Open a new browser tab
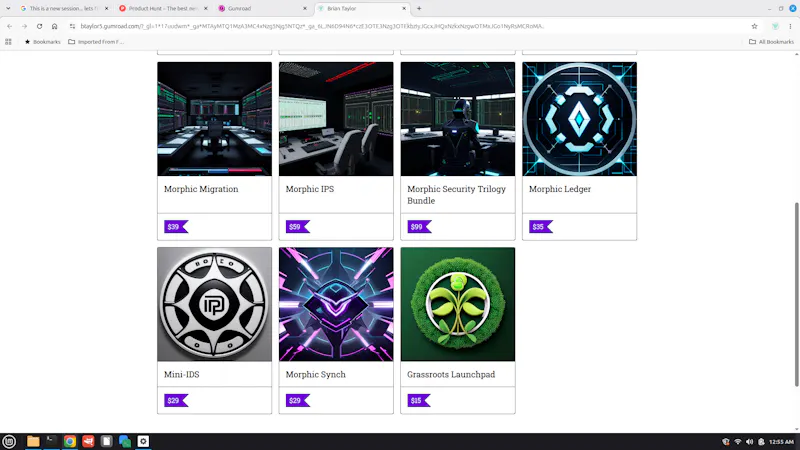This screenshot has width=800, height=450. pos(419,8)
